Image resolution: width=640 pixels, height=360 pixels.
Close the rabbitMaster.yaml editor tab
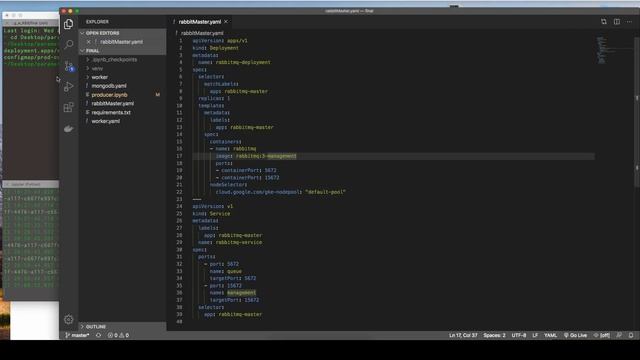pyautogui.click(x=226, y=22)
